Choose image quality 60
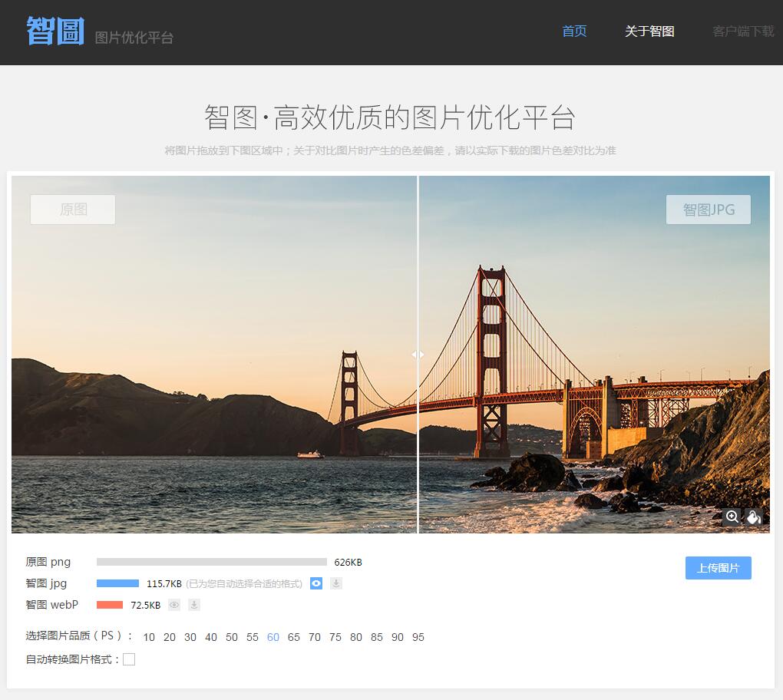The image size is (783, 700). [x=273, y=637]
